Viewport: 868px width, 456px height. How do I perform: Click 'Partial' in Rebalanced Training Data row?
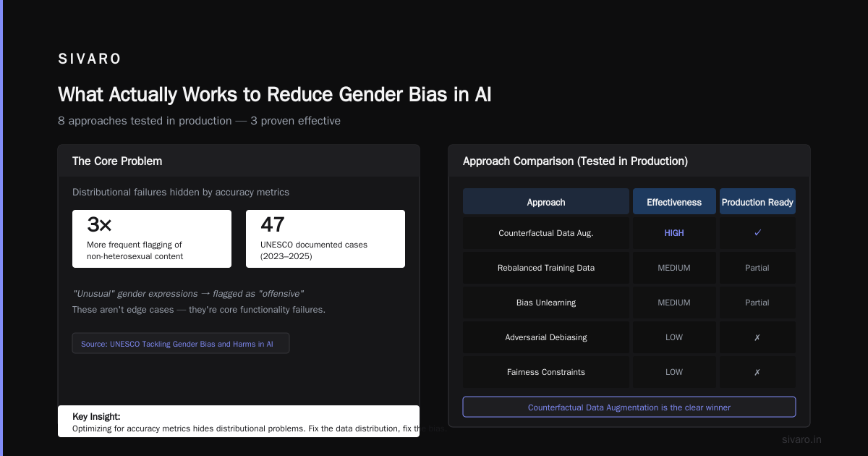757,268
